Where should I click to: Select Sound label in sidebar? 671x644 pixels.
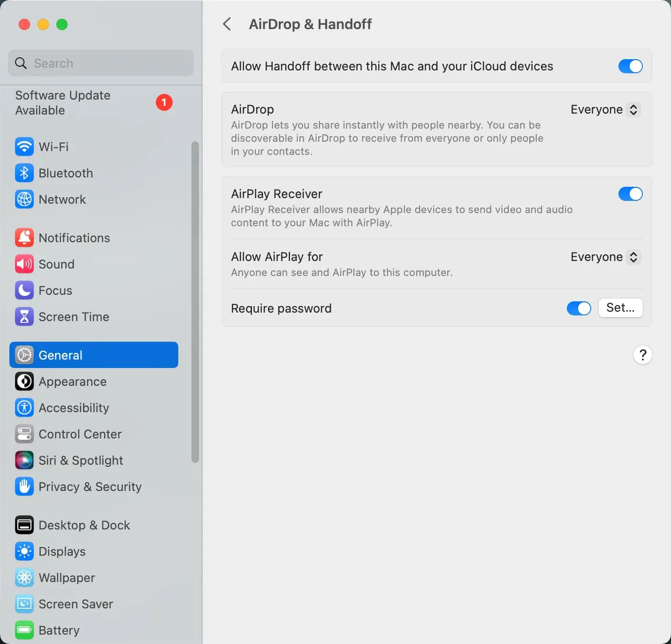(x=57, y=264)
